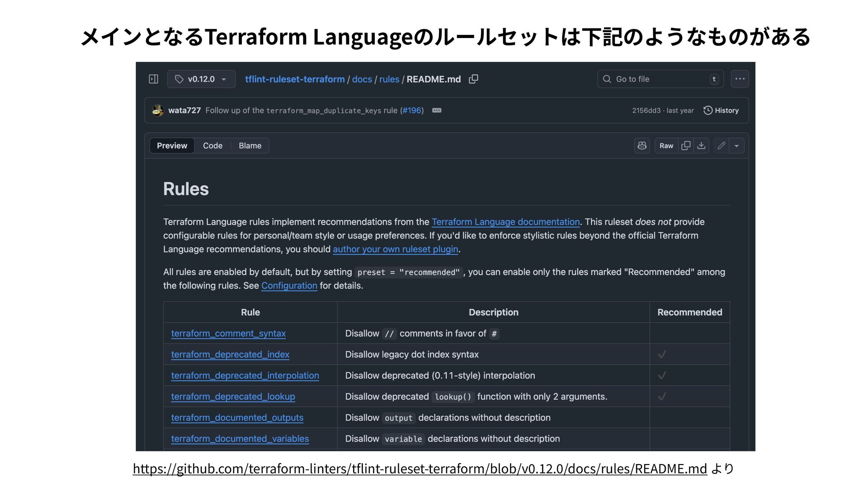Open the three-dot more options menu
This screenshot has width=868, height=488.
click(740, 79)
